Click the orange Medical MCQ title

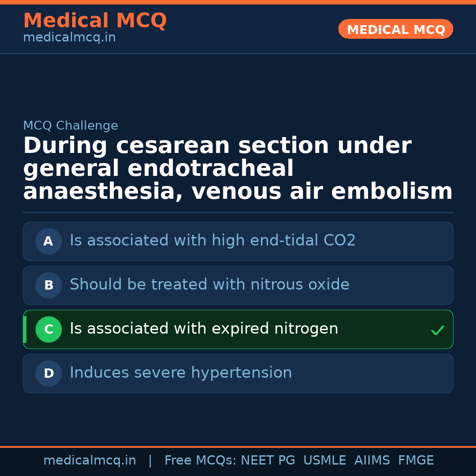click(95, 21)
